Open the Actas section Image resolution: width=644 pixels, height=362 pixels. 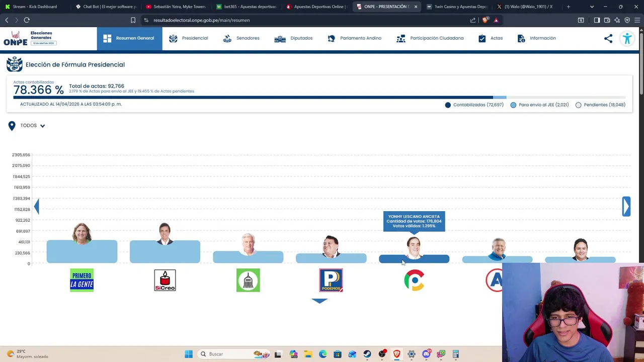point(491,38)
